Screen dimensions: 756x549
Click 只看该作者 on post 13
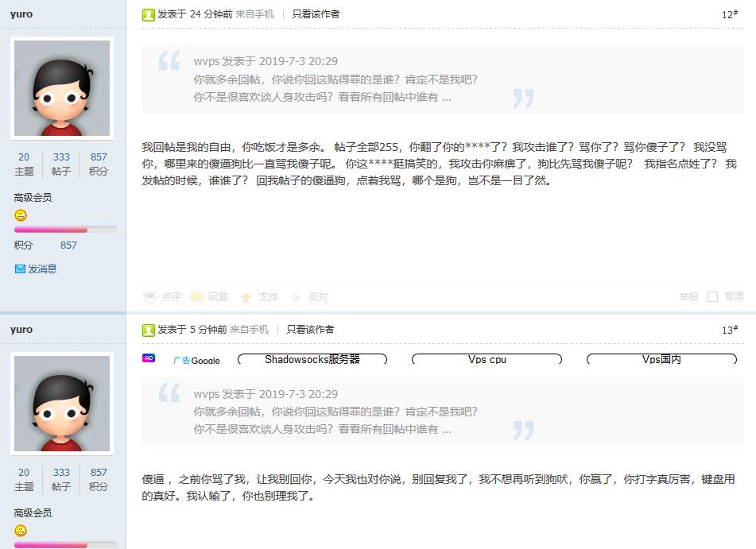pos(311,330)
